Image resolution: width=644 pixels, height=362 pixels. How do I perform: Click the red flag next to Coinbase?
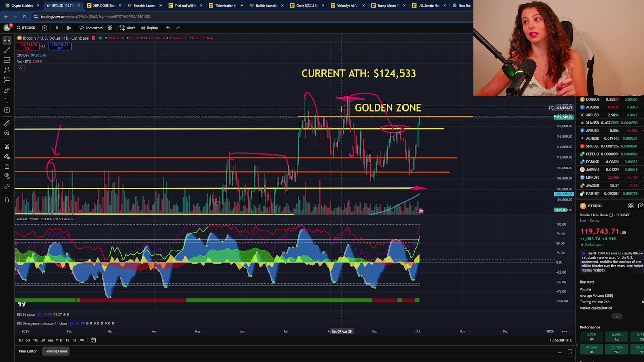click(93, 38)
